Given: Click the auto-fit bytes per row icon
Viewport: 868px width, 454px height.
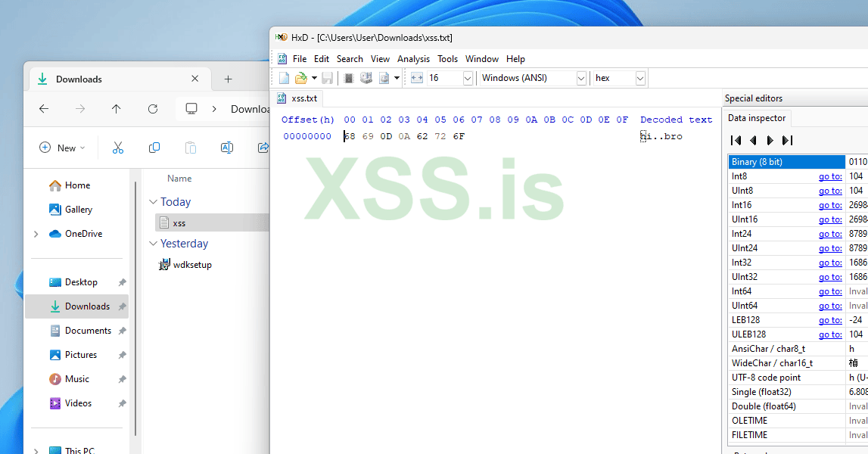Looking at the screenshot, I should 417,78.
